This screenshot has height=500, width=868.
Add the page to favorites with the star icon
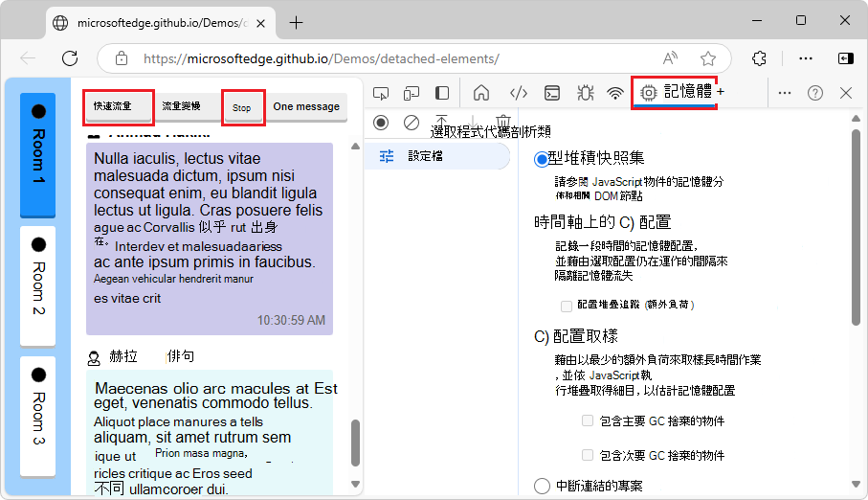coord(708,58)
